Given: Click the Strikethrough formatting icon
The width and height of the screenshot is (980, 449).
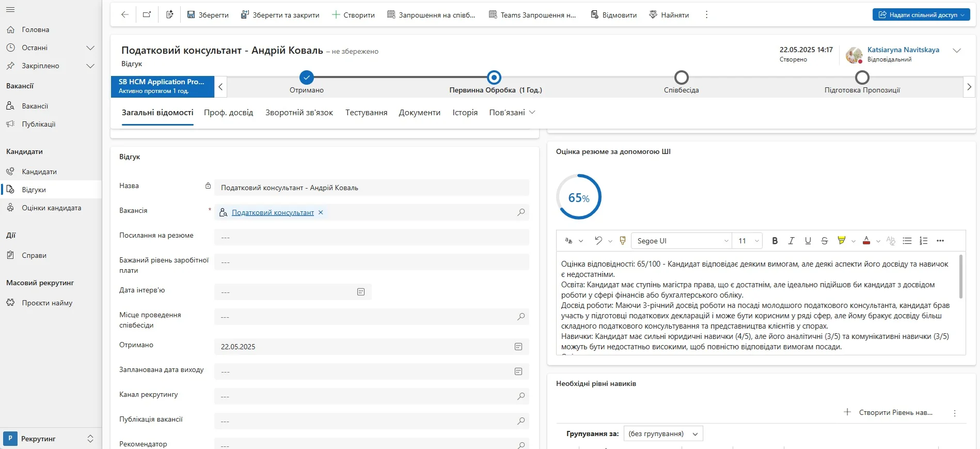Looking at the screenshot, I should [x=825, y=241].
